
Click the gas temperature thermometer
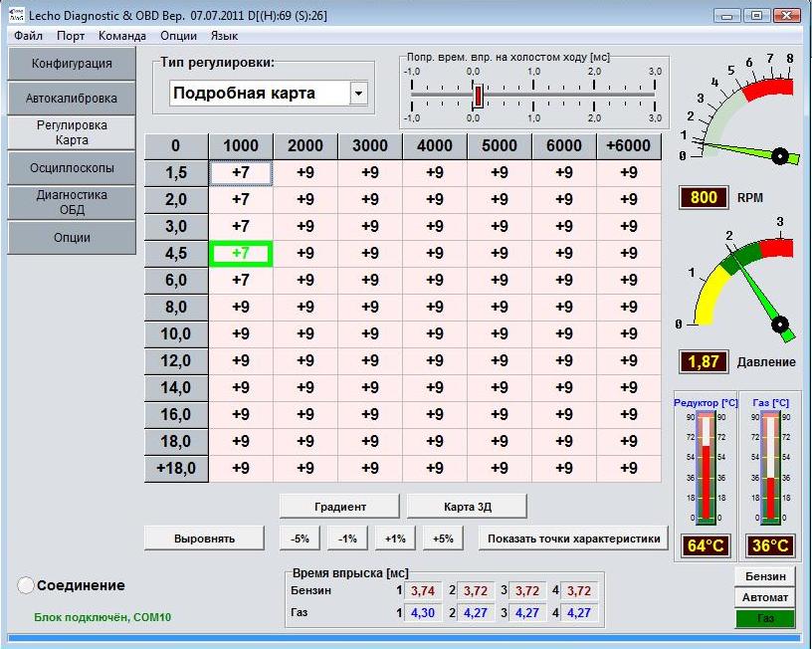769,468
